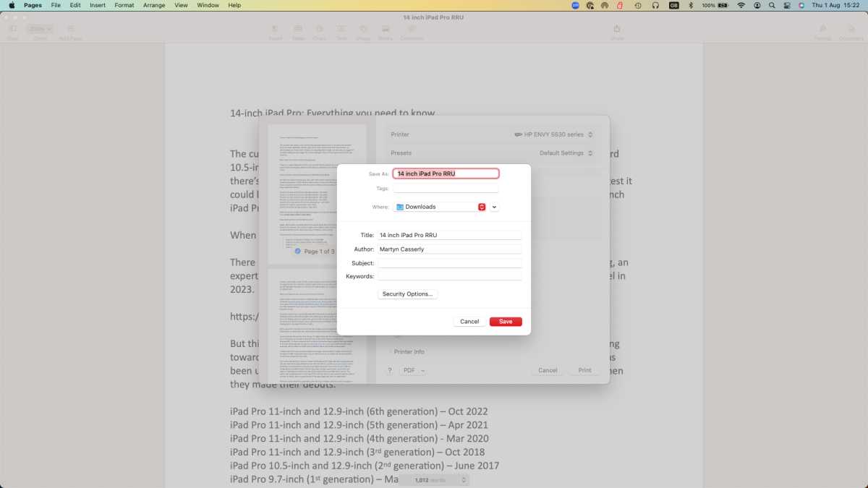Open the Window menu
Viewport: 868px width, 488px height.
tap(208, 5)
